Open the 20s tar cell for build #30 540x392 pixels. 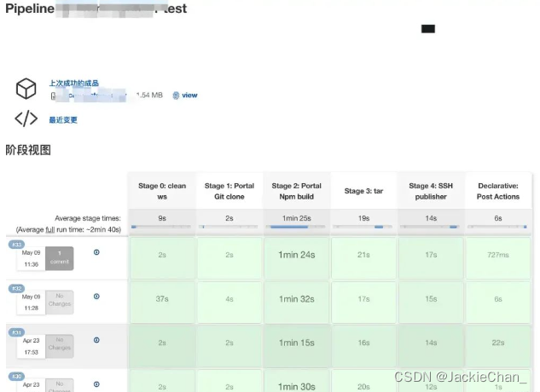pos(363,381)
